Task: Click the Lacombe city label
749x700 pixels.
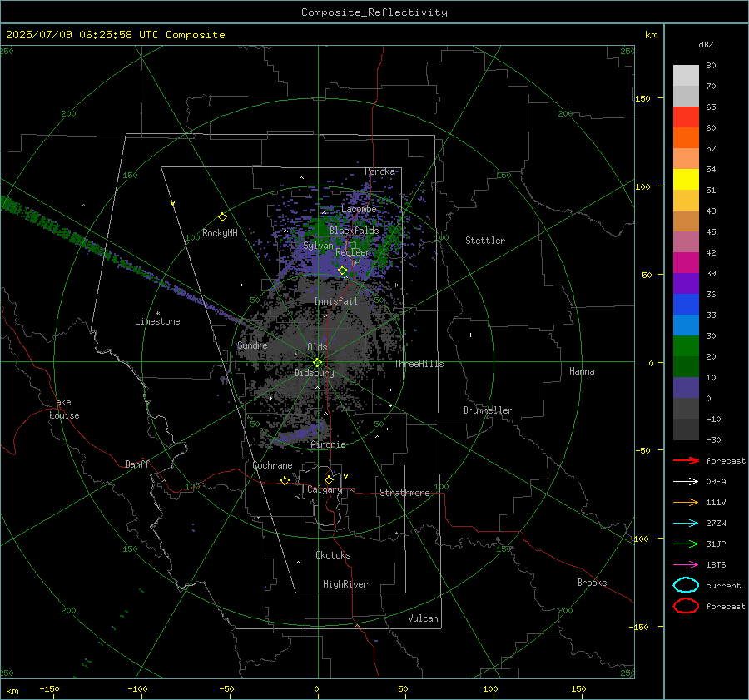Action: click(x=359, y=209)
